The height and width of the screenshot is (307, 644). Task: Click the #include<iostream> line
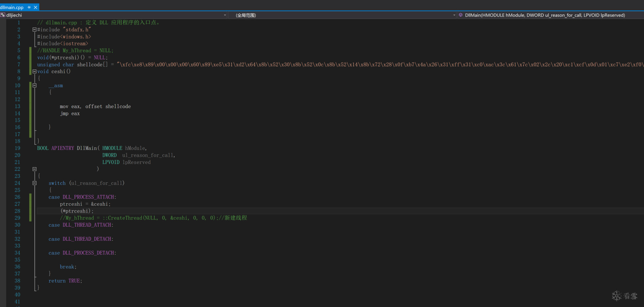pos(63,44)
